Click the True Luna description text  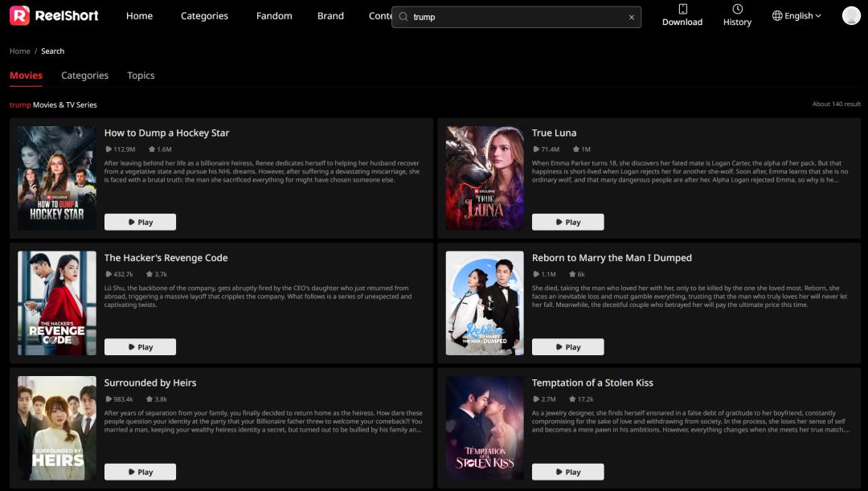tap(690, 172)
